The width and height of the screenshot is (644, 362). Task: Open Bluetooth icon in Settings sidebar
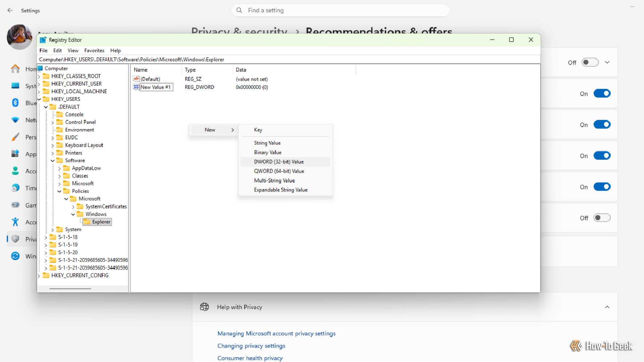[15, 103]
